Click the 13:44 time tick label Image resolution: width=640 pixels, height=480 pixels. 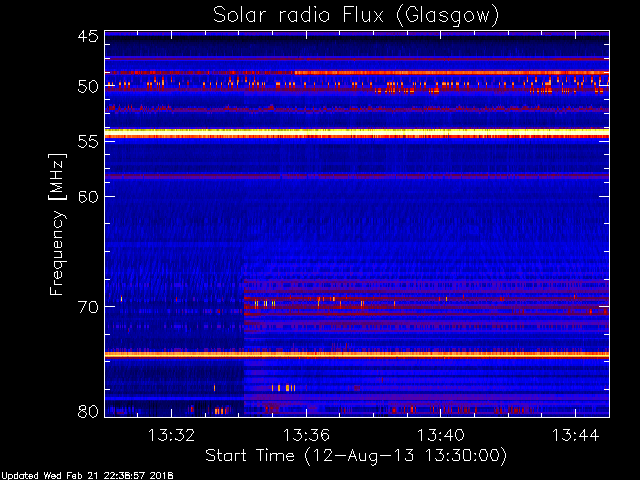pos(576,435)
